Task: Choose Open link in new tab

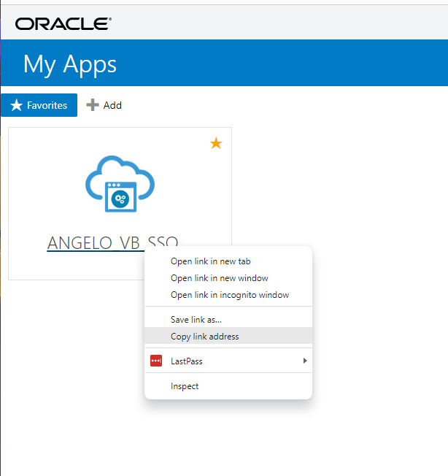Action: [x=228, y=261]
